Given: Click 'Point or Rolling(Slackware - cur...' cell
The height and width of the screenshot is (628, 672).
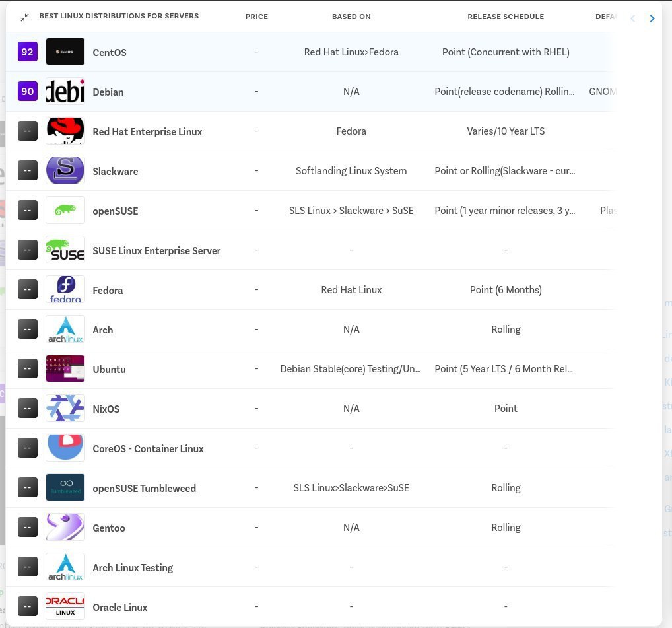Looking at the screenshot, I should (505, 170).
